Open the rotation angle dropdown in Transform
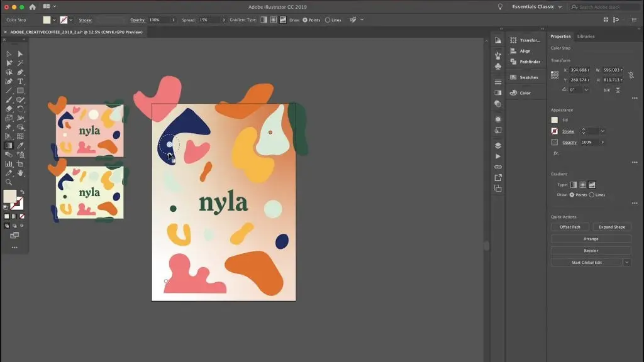 click(x=586, y=90)
